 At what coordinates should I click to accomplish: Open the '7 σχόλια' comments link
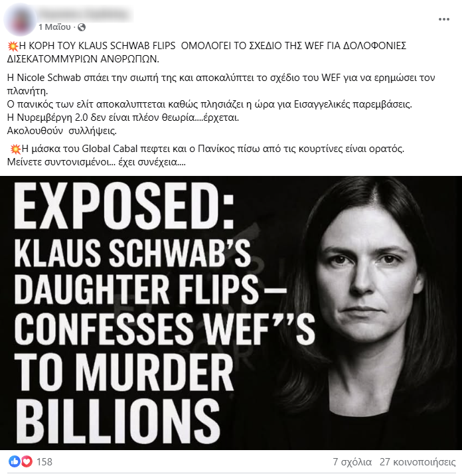[x=352, y=462]
